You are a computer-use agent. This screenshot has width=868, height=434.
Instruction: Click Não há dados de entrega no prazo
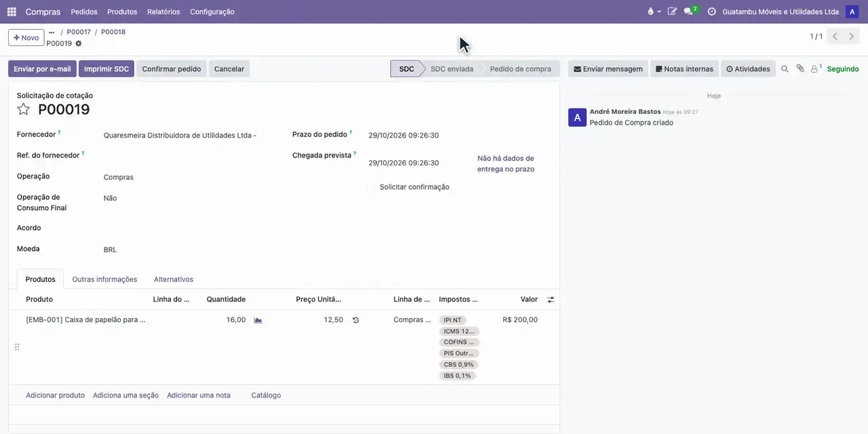tap(506, 163)
